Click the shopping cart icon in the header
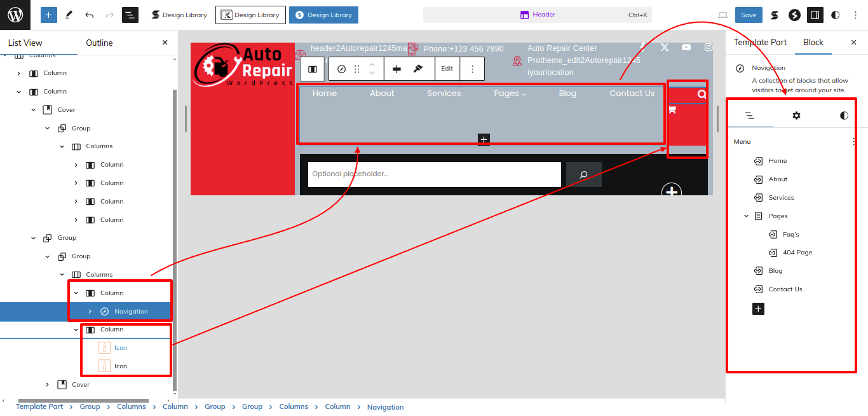868x416 pixels. 672,109
